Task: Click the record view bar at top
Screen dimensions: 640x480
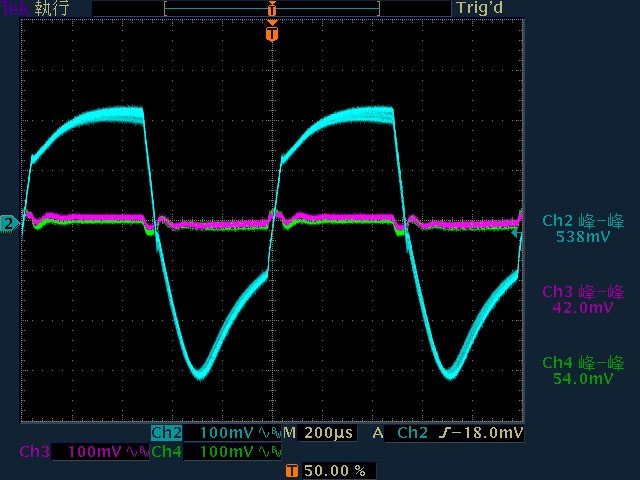Action: 272,8
